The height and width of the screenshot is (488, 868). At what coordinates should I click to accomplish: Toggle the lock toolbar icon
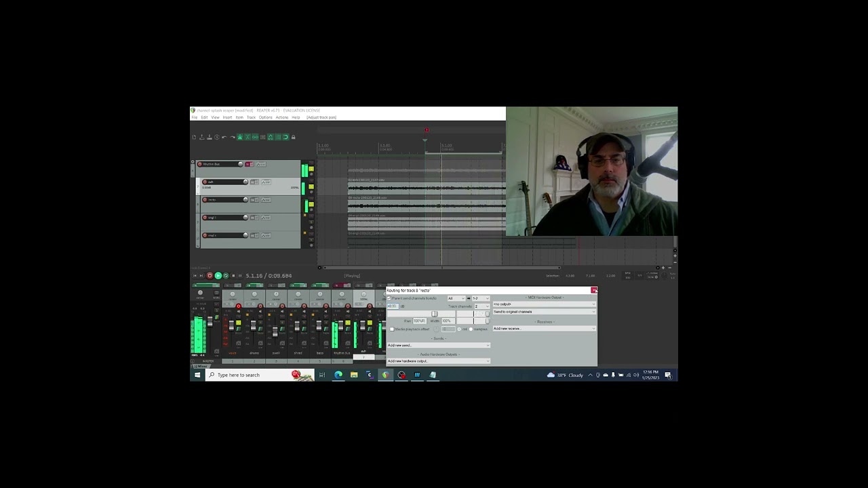click(x=293, y=137)
